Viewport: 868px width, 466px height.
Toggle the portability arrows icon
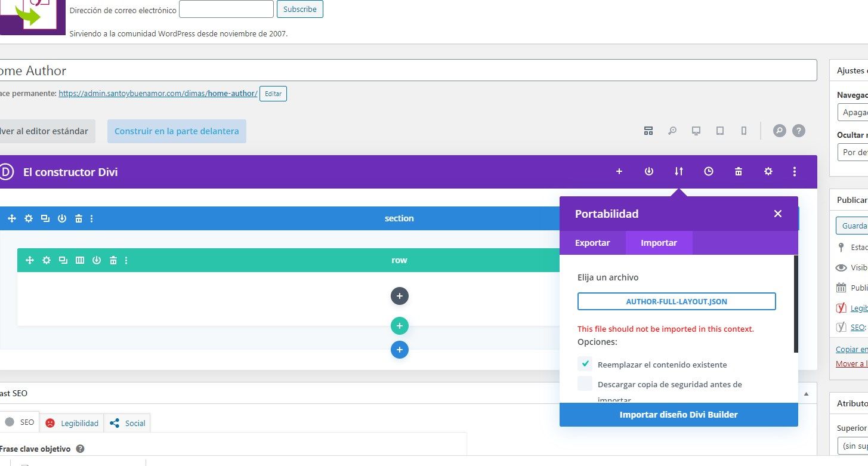(x=679, y=171)
